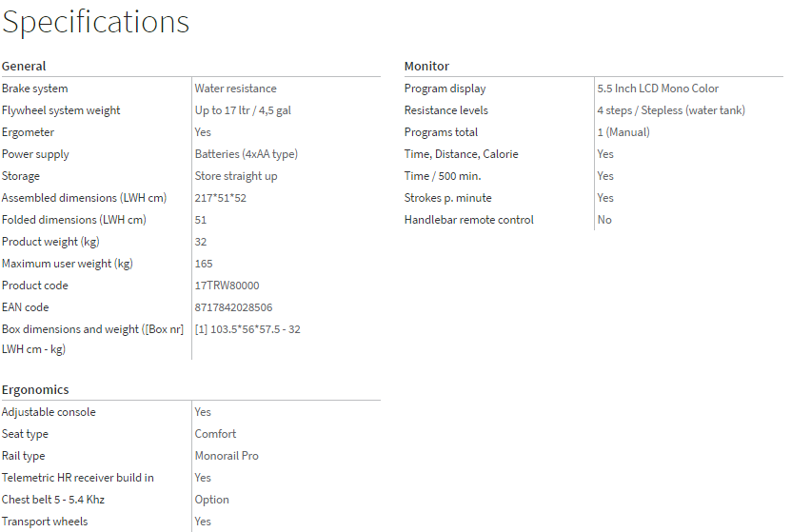Click the product code 17TRW80000
This screenshot has width=791, height=532.
click(x=227, y=286)
